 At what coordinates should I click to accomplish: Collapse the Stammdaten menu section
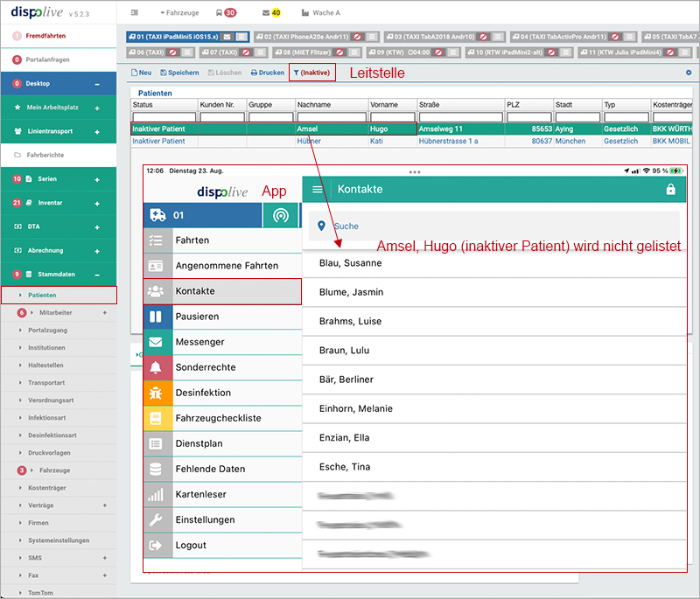click(x=96, y=275)
